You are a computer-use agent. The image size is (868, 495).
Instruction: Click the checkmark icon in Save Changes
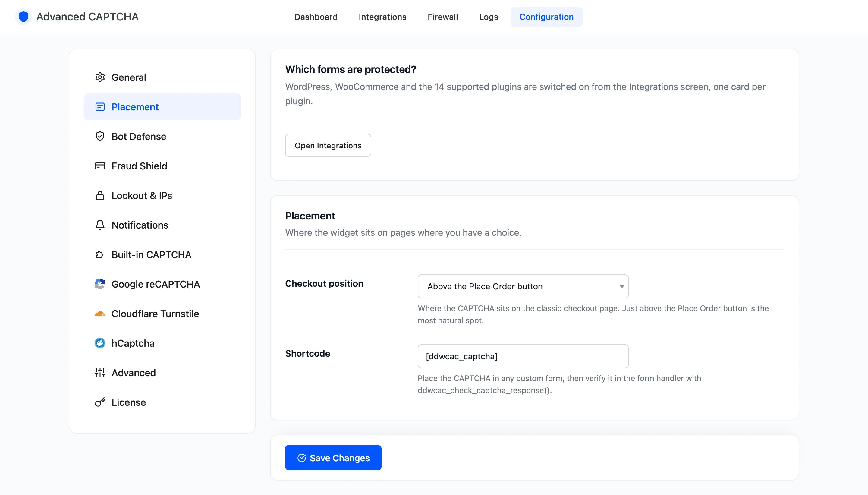pyautogui.click(x=301, y=458)
